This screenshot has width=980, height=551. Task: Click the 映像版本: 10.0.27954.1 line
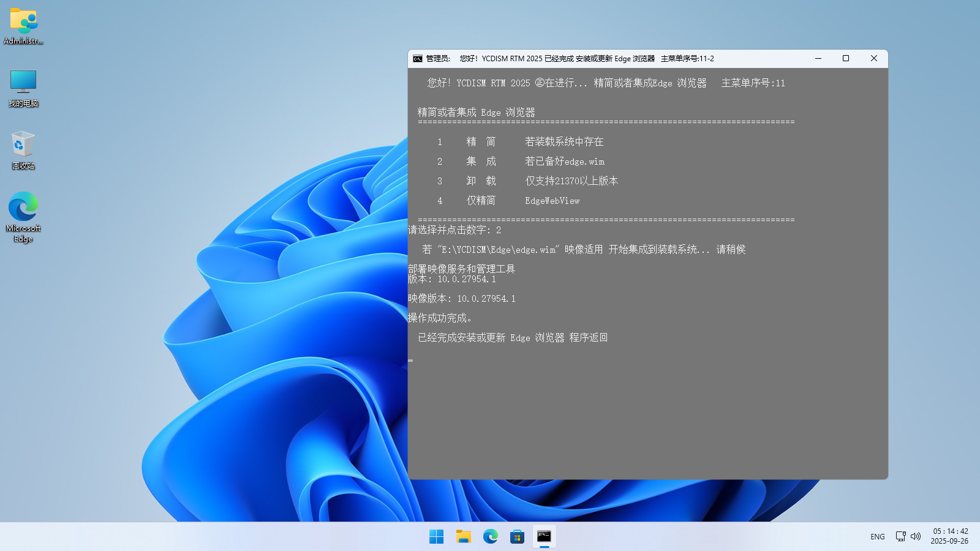(462, 299)
